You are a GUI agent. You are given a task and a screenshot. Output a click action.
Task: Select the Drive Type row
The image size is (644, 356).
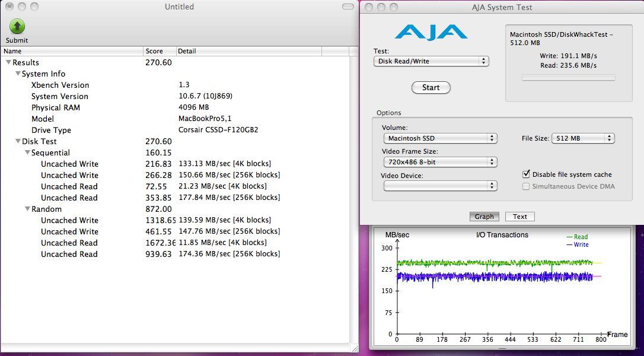(175, 130)
